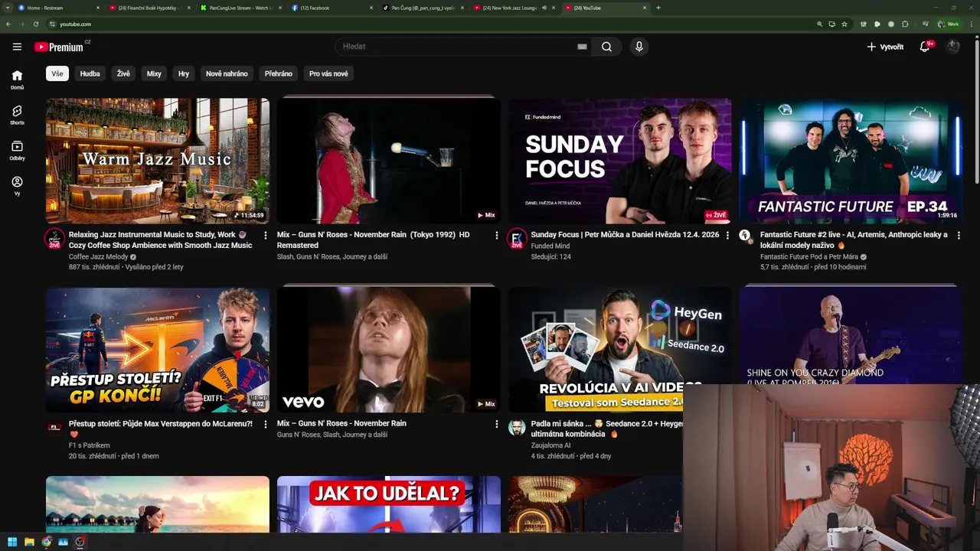Start voice search with the microphone

click(x=639, y=47)
